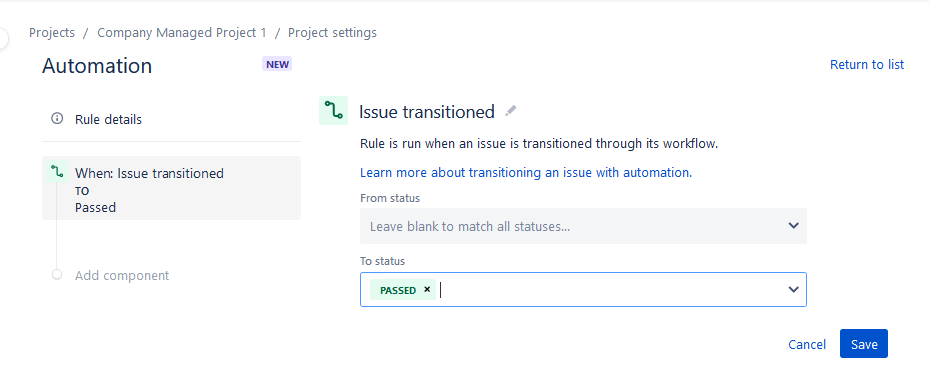Click the green trigger icon in the rule sidebar
Screen dimensions: 929x377
(57, 172)
